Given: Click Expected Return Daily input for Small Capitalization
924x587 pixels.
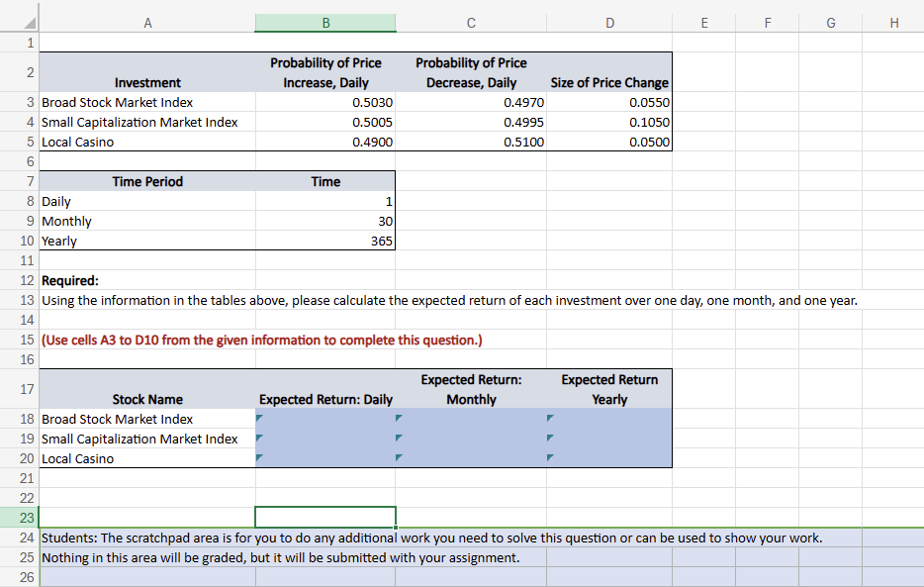Looking at the screenshot, I should point(325,439).
